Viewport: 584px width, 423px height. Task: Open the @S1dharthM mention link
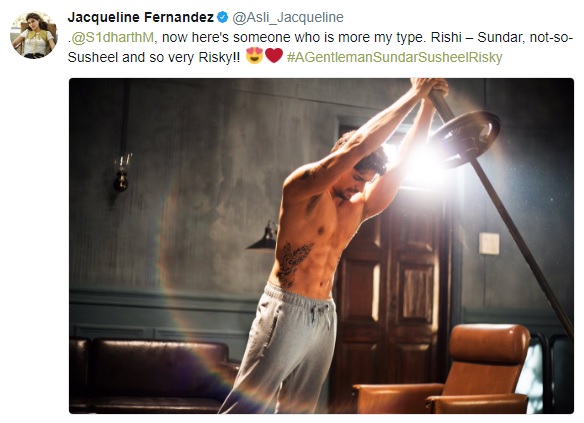click(112, 38)
